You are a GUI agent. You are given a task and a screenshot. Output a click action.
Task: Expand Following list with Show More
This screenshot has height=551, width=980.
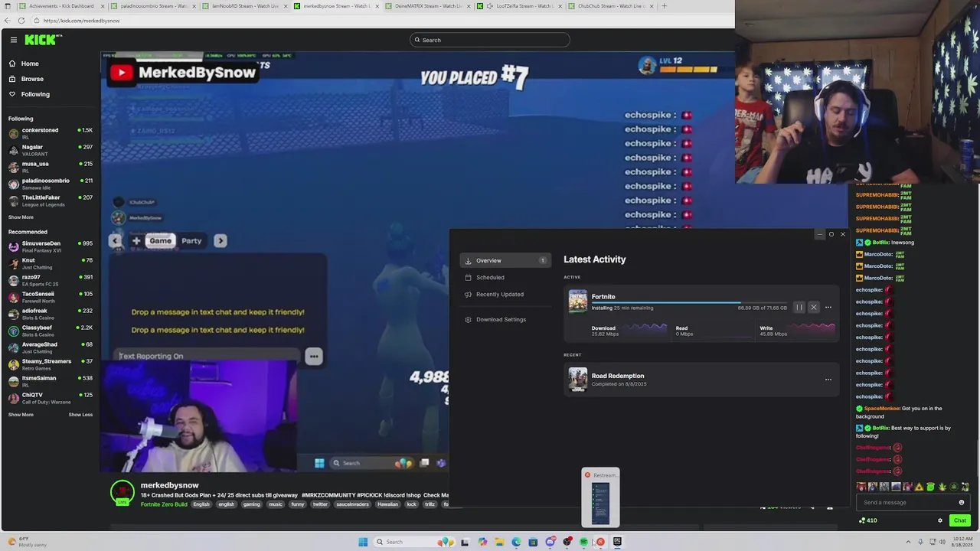point(21,217)
